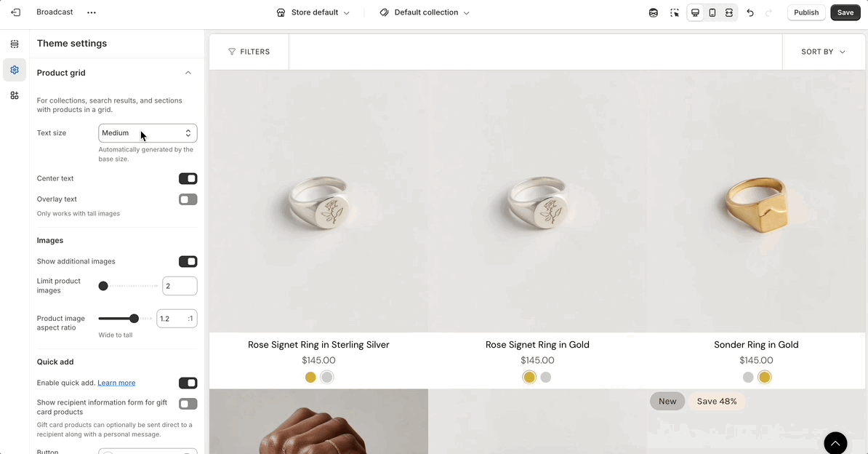The height and width of the screenshot is (454, 868).
Task: Collapse the Product grid section
Action: point(188,73)
